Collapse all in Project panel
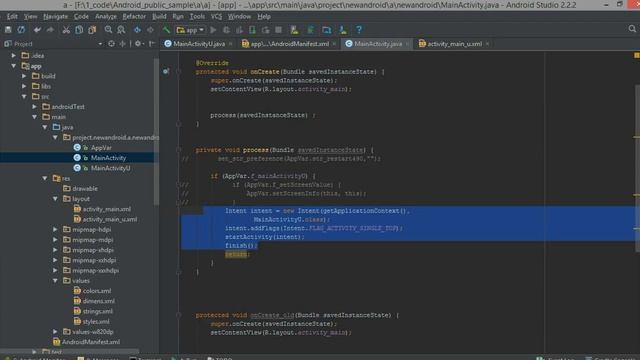 pos(122,43)
